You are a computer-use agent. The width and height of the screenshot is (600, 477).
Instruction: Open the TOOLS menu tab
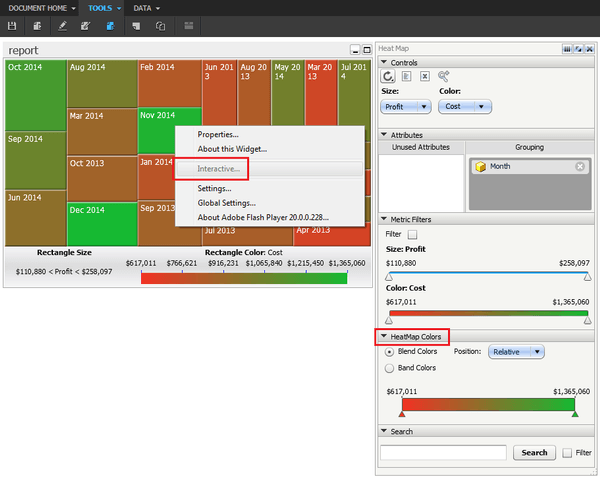point(102,8)
